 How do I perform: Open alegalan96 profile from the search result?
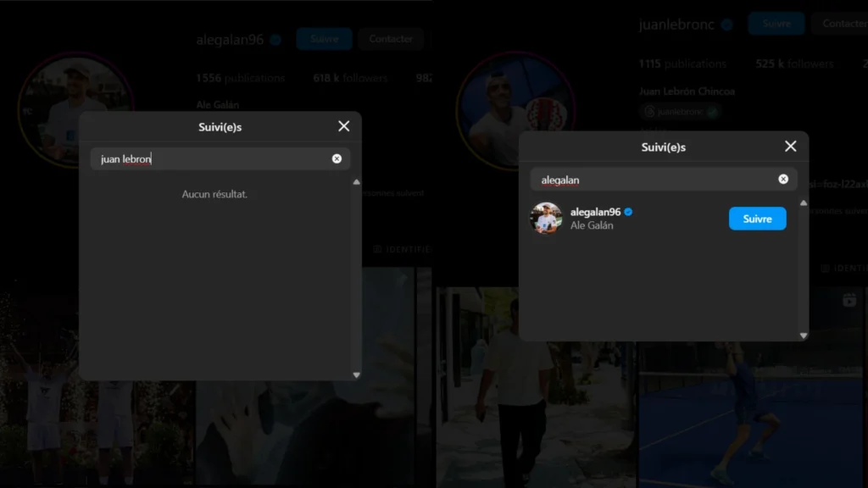(595, 212)
